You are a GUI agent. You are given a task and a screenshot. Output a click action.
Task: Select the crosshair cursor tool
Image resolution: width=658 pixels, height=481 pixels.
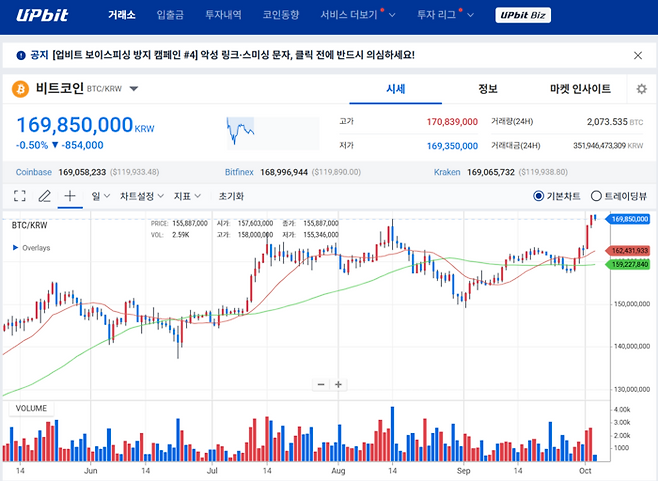click(70, 196)
